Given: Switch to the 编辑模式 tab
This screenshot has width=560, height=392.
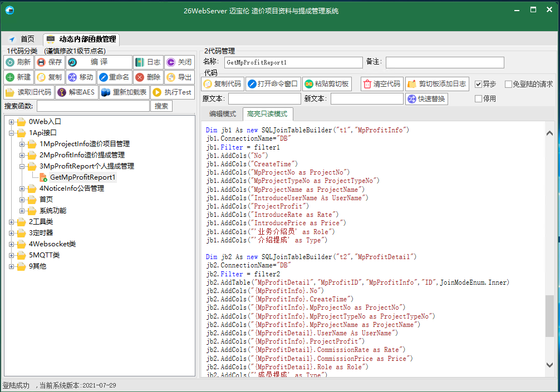Looking at the screenshot, I should tap(223, 114).
